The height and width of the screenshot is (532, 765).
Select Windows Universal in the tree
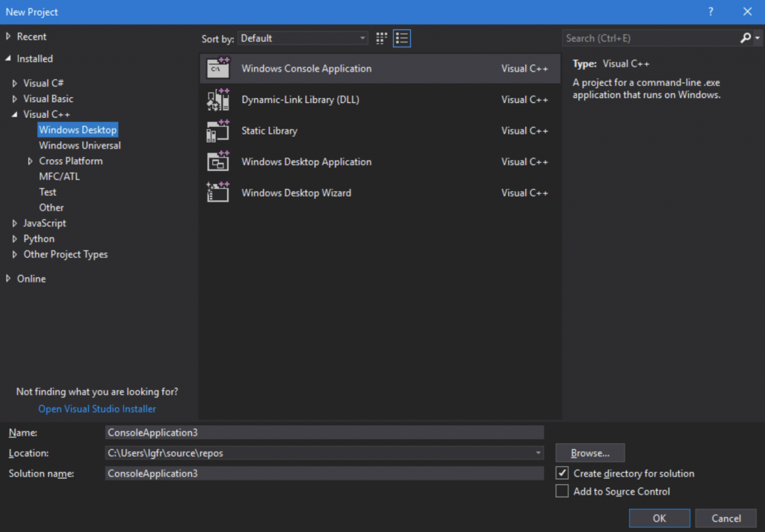[x=79, y=145]
